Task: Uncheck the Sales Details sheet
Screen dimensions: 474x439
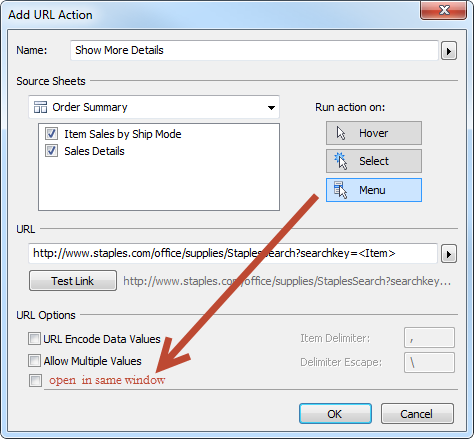Action: click(51, 151)
